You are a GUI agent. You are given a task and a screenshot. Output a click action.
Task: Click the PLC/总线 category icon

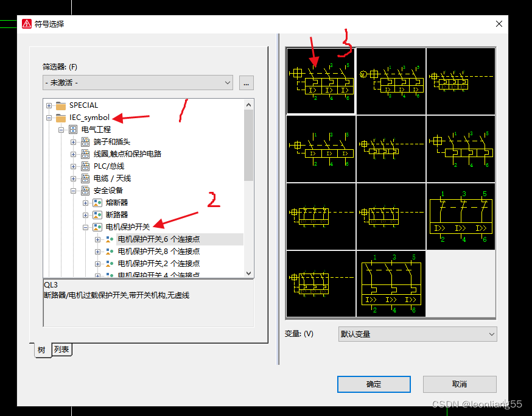pos(85,166)
